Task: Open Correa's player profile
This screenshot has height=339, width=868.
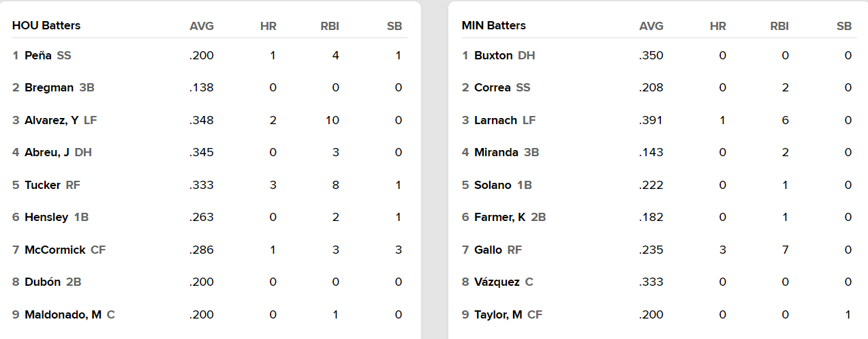Action: 493,87
